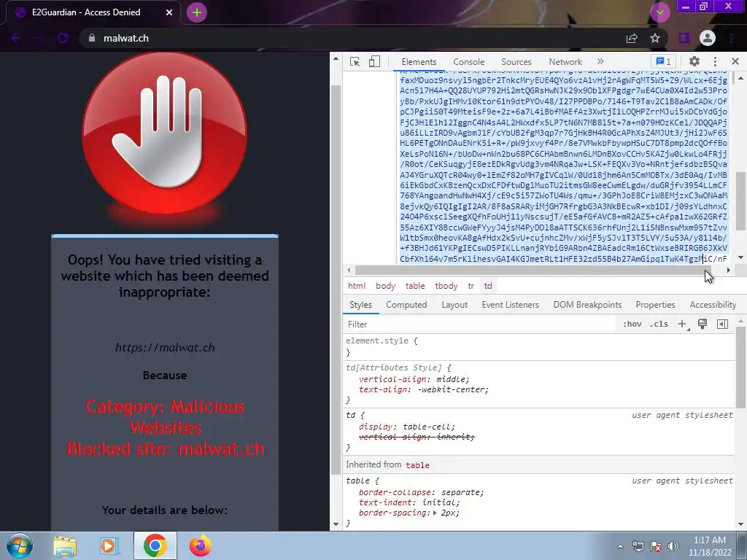Reload the page
The image size is (747, 560).
[63, 38]
